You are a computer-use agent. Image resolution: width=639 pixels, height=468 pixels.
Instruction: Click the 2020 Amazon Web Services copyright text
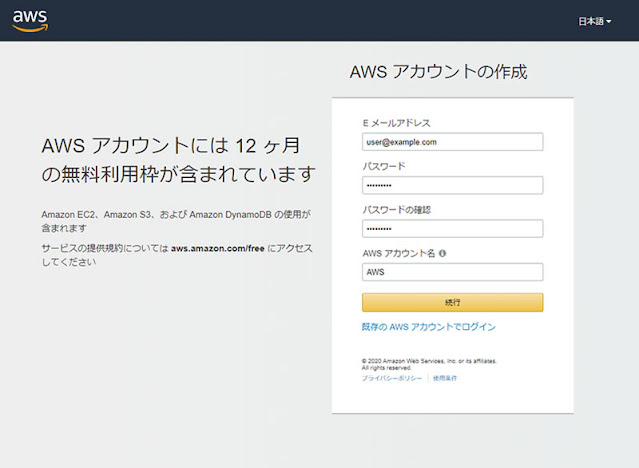(429, 364)
